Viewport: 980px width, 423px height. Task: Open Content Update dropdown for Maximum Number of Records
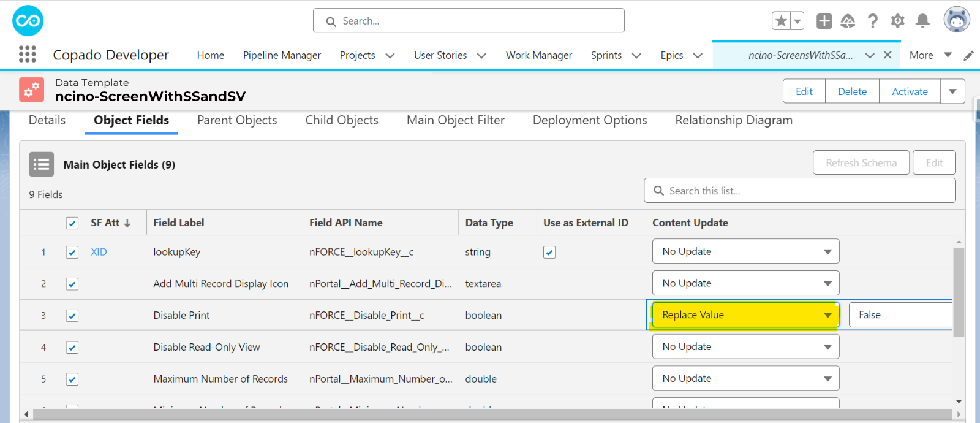point(745,378)
